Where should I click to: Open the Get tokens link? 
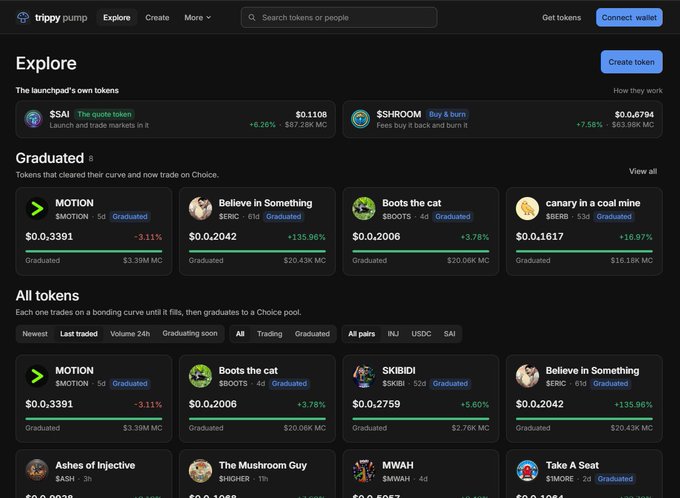tap(561, 17)
